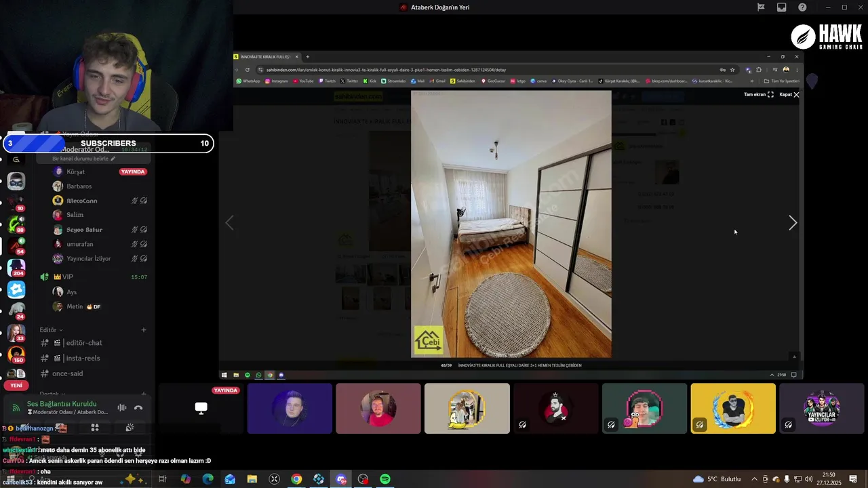Select Salim in the voice channel
Image resolution: width=868 pixels, height=488 pixels.
click(x=100, y=215)
